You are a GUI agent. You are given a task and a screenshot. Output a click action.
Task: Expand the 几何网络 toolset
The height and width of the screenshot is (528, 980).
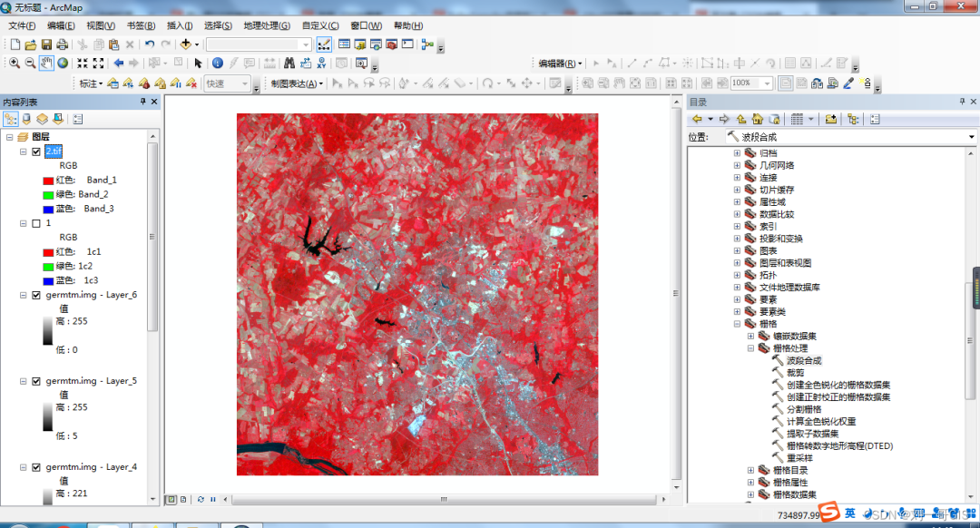(x=737, y=166)
